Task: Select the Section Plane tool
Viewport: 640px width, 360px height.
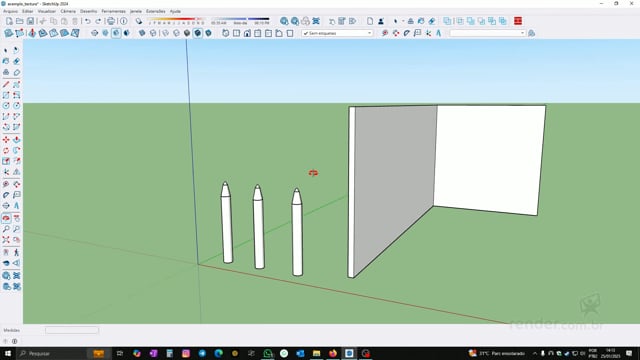Action: 6,206
